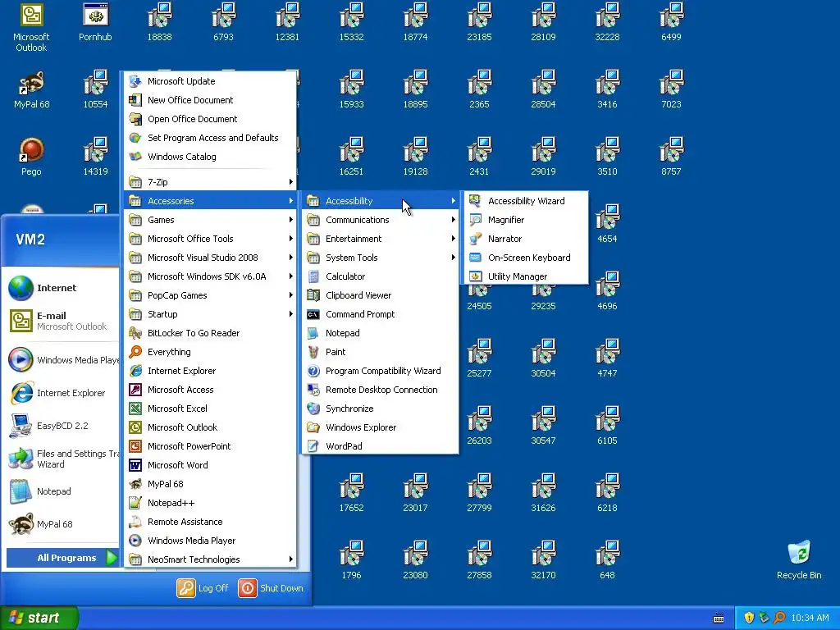
Task: Open Microsoft Outlook in All Programs list
Action: click(210, 427)
